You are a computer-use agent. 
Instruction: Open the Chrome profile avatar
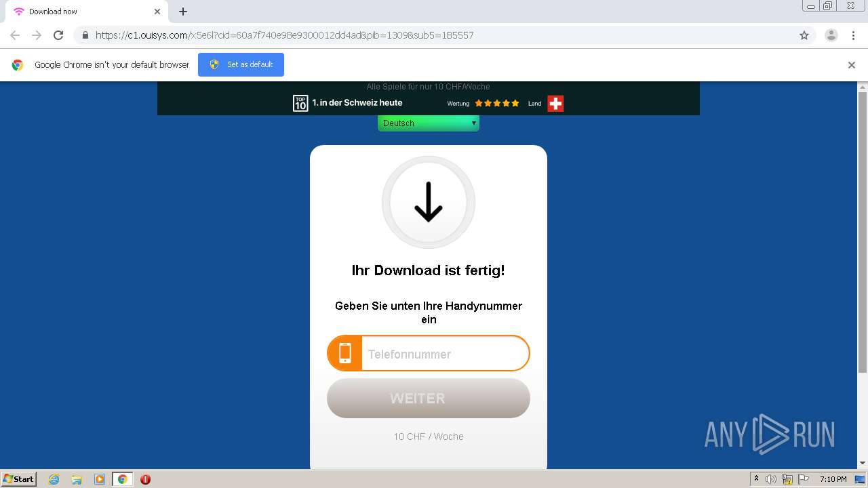(831, 35)
